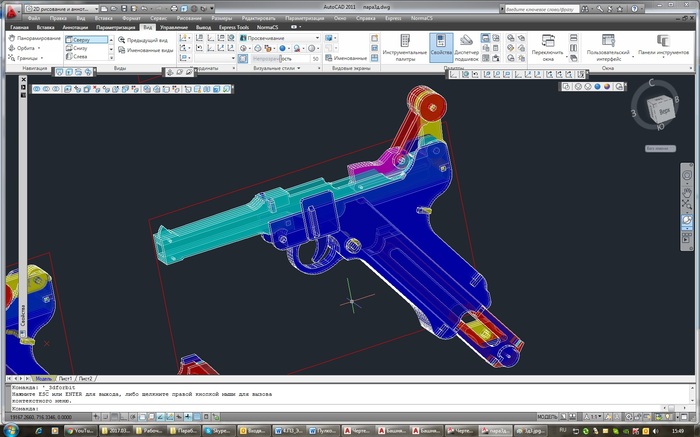Click the Панорамирование (Pan) tool

click(35, 38)
